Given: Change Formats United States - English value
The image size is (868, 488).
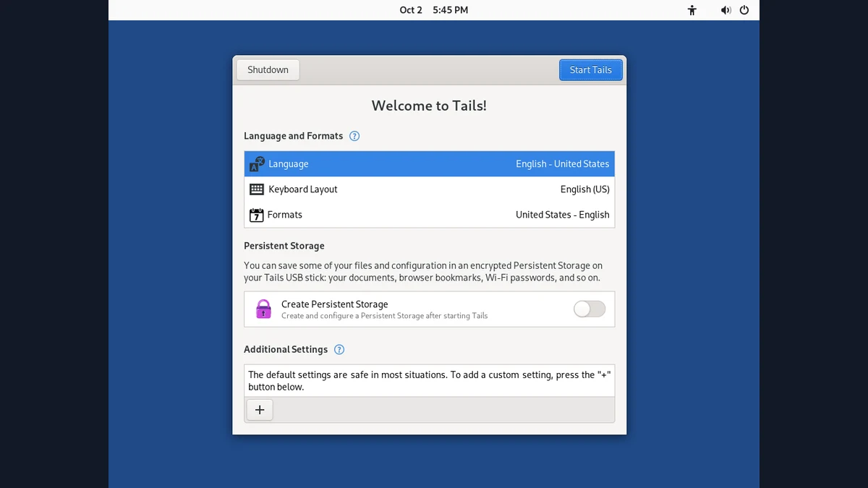Looking at the screenshot, I should coord(563,215).
